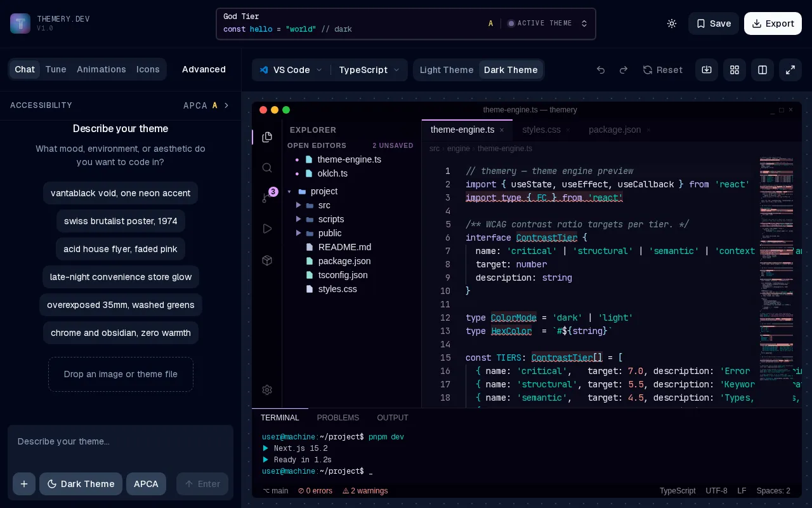This screenshot has width=812, height=508.
Task: Choose 'swiss brutalist poster, 1974' suggestion
Action: (x=121, y=221)
